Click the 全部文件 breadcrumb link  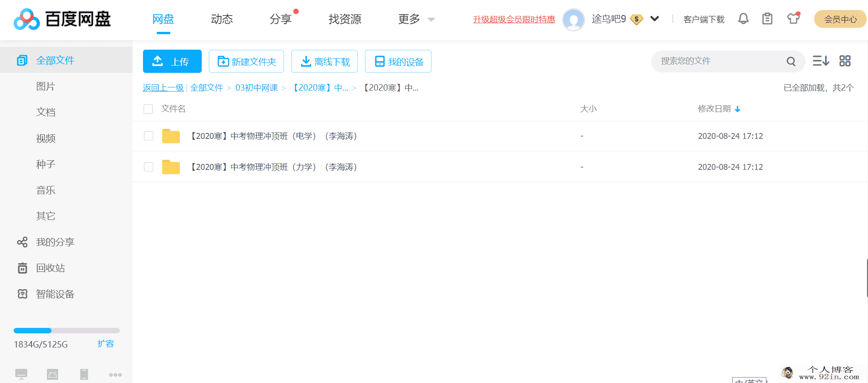point(206,87)
